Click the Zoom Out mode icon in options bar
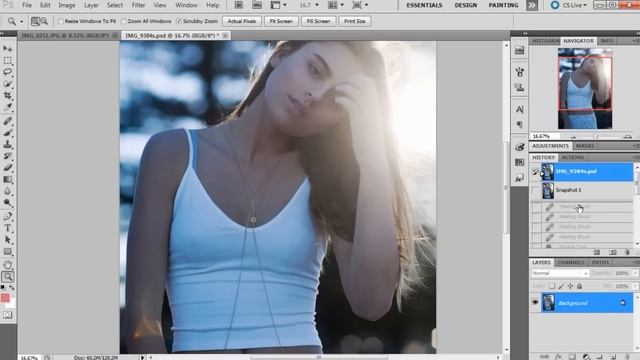The height and width of the screenshot is (360, 640). pos(44,21)
